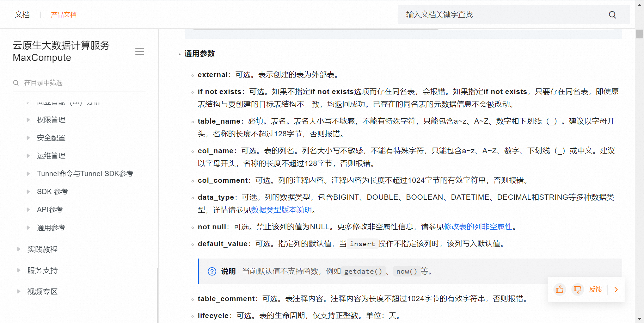Click the external parameter name

tap(213, 75)
